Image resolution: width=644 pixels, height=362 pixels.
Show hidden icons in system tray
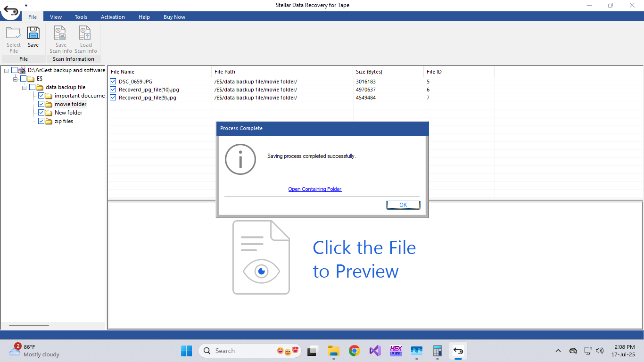[x=558, y=351]
